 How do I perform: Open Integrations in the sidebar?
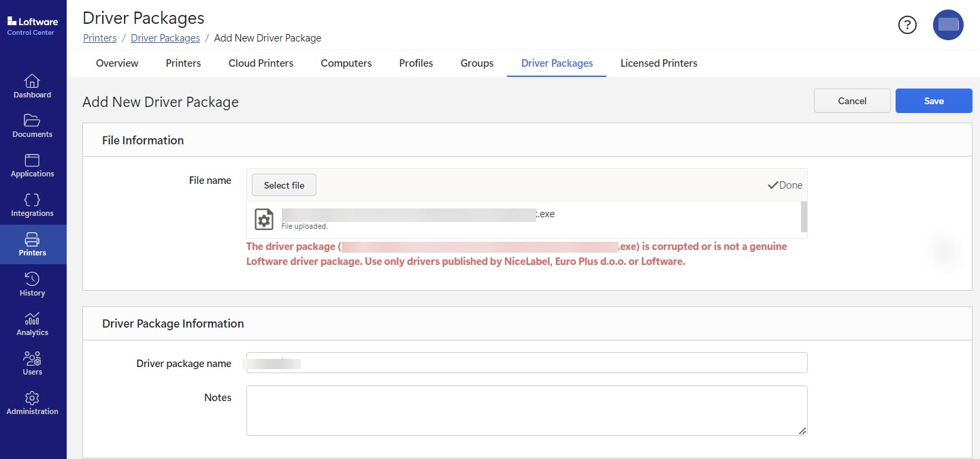33,204
